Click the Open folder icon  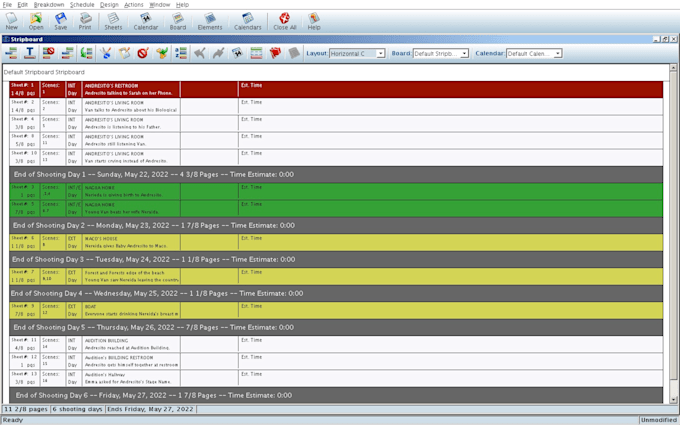pos(36,21)
